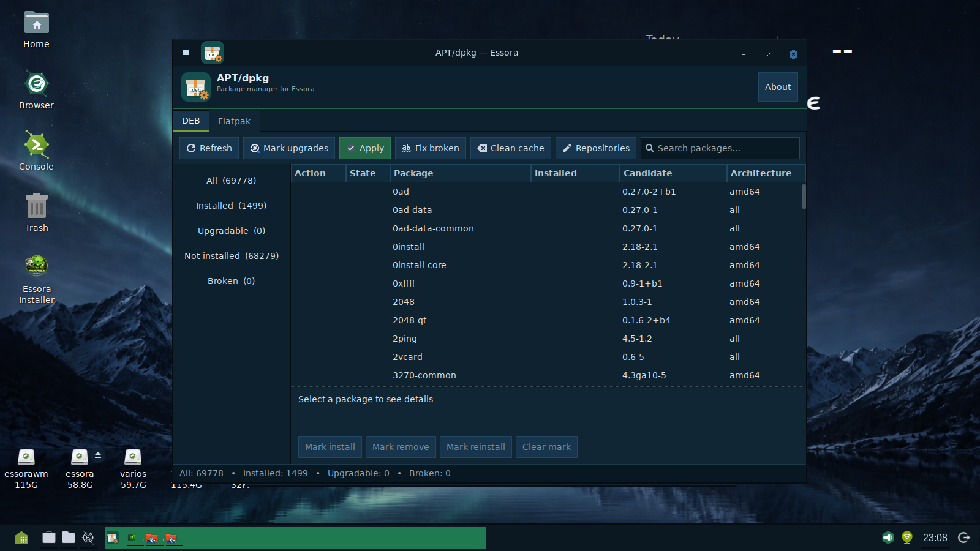Image resolution: width=980 pixels, height=551 pixels.
Task: Sort by the Package column header
Action: [x=461, y=173]
